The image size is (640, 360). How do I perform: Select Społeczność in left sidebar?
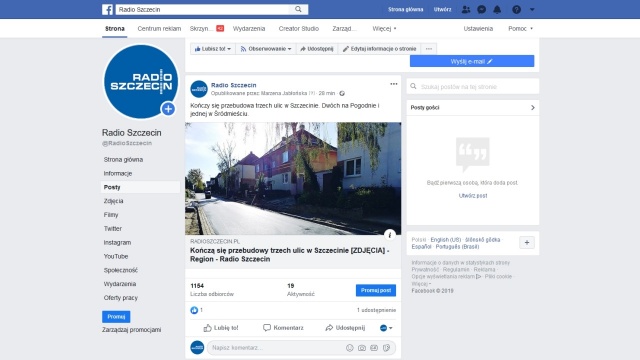121,270
